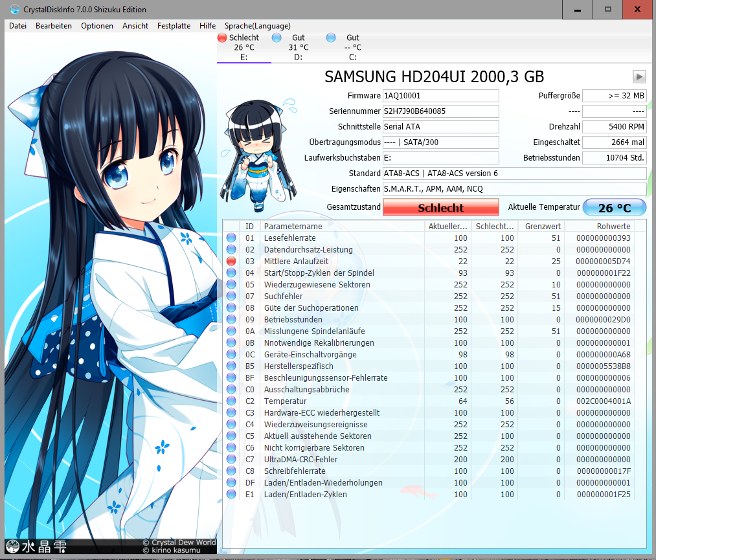This screenshot has width=746, height=560.
Task: Click the status orb of Herstellerspezifisch row
Action: pyautogui.click(x=231, y=366)
